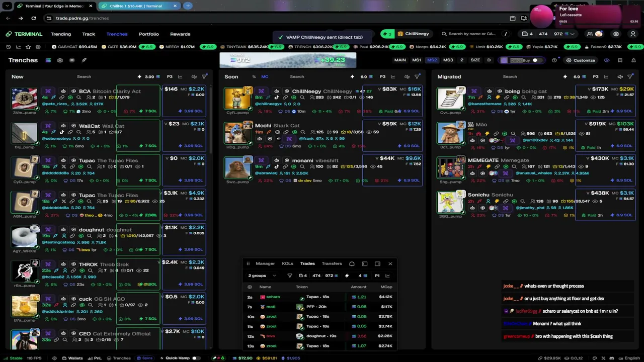Open the Soon column filter

pyautogui.click(x=417, y=76)
